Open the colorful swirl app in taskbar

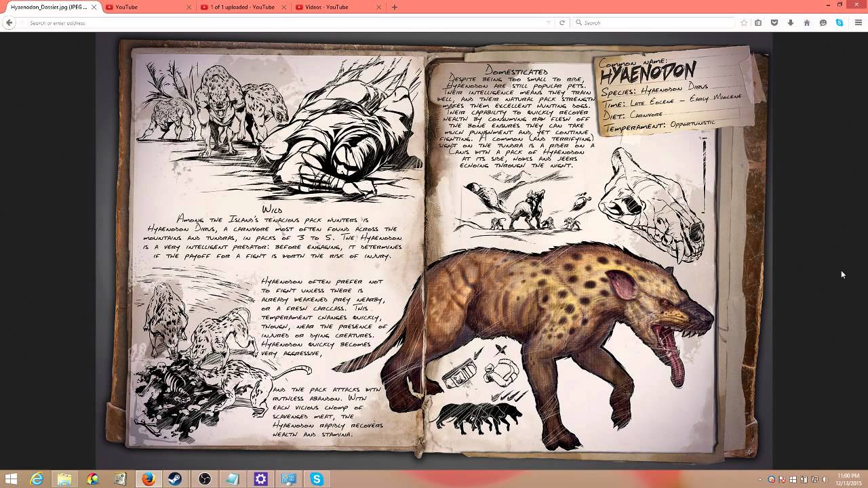point(92,479)
